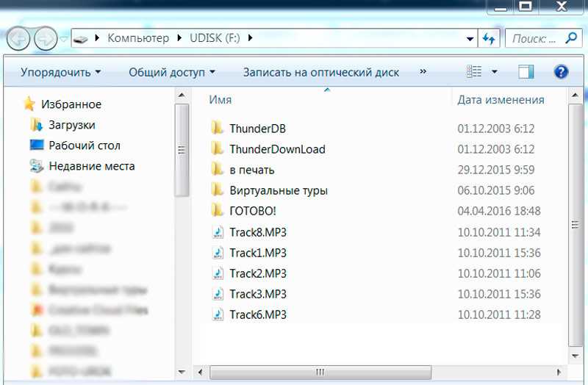
Task: Open Рабочий стол in navigation pane
Action: click(85, 145)
